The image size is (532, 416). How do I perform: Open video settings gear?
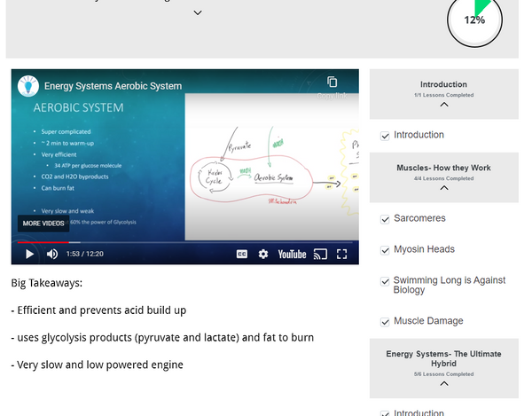tap(263, 255)
